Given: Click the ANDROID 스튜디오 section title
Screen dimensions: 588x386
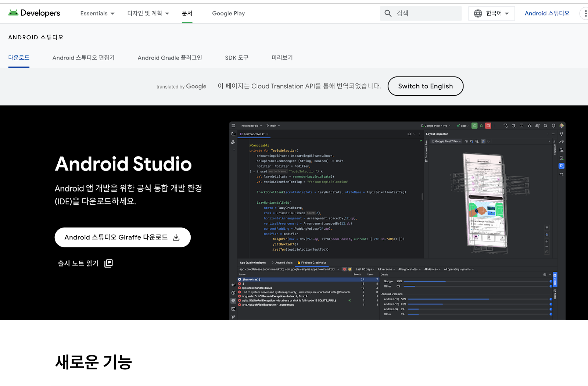Looking at the screenshot, I should point(36,37).
